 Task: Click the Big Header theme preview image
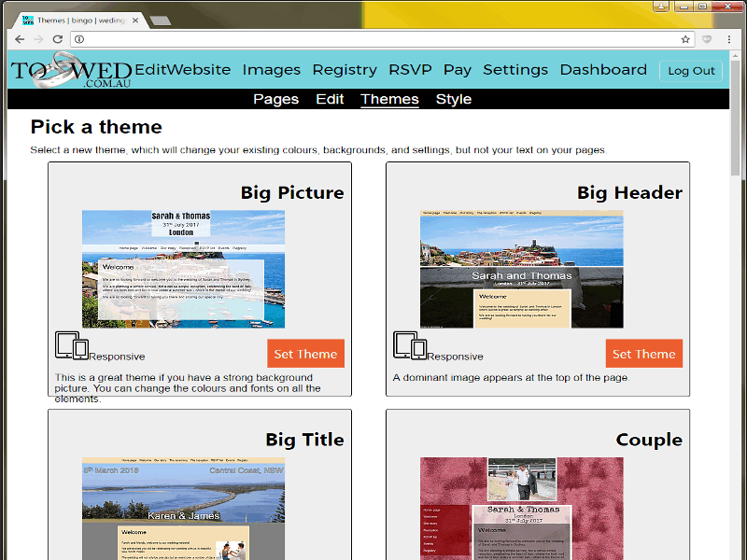pos(522,269)
